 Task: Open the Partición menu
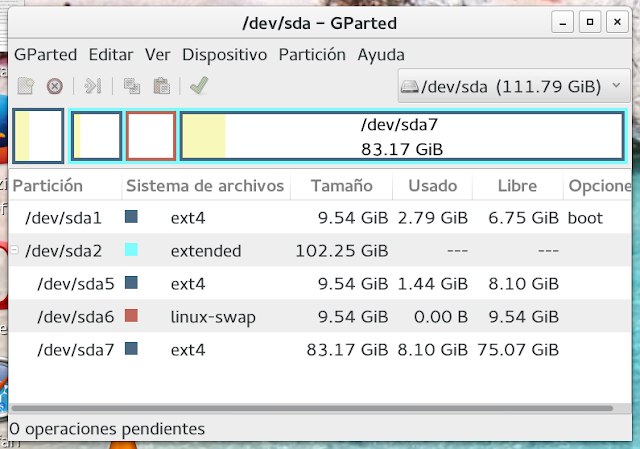coord(312,55)
